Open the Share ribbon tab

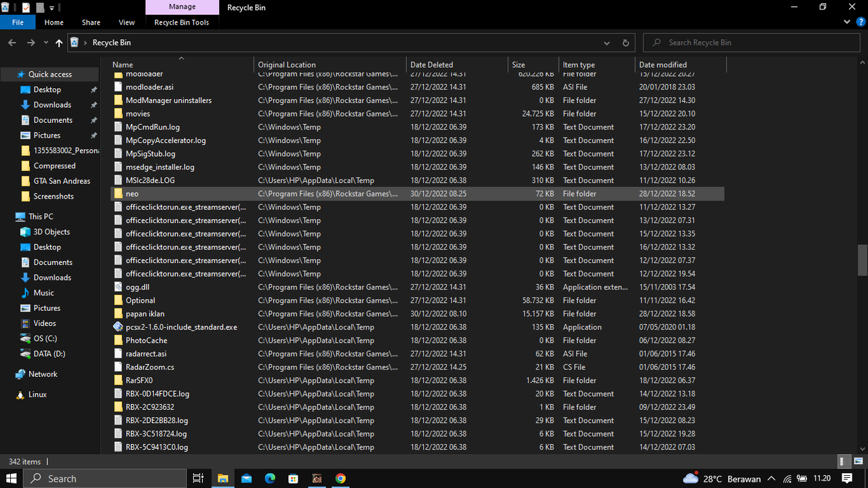[91, 22]
